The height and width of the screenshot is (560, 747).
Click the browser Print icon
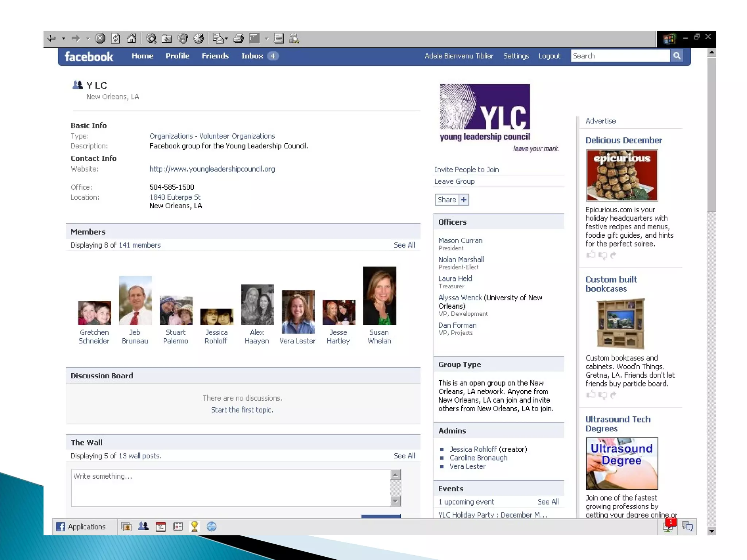click(238, 38)
